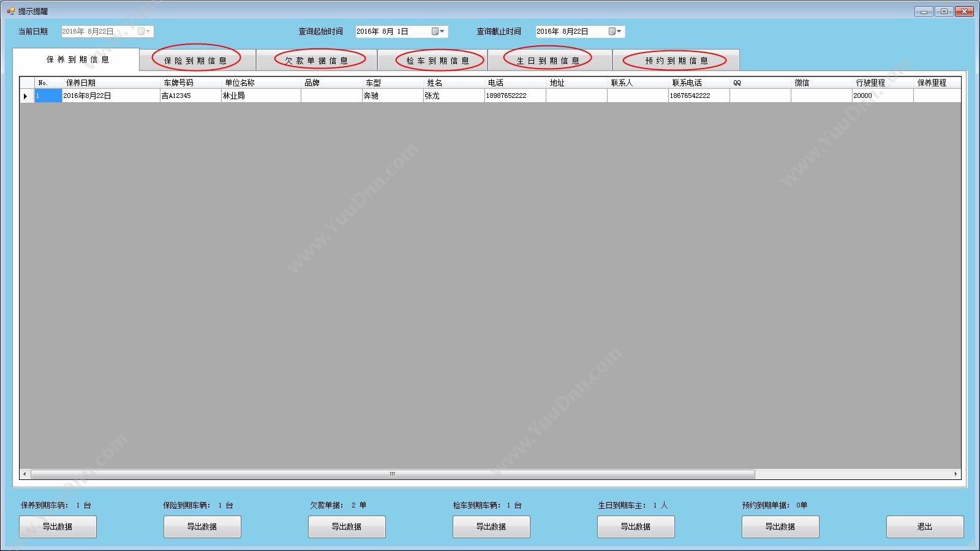
Task: Click the 行驶里程 column header
Action: 883,83
